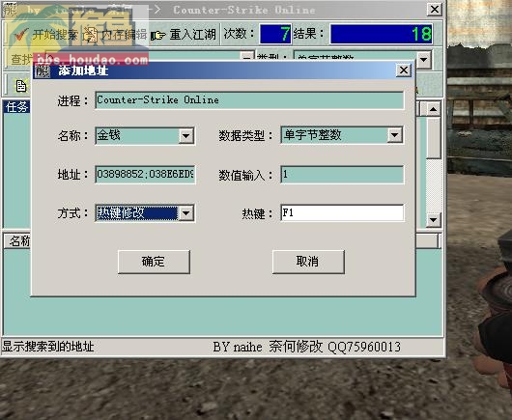Image resolution: width=512 pixels, height=420 pixels.
Task: Click the 重入江湖 pointing hand icon
Action: coord(158,35)
